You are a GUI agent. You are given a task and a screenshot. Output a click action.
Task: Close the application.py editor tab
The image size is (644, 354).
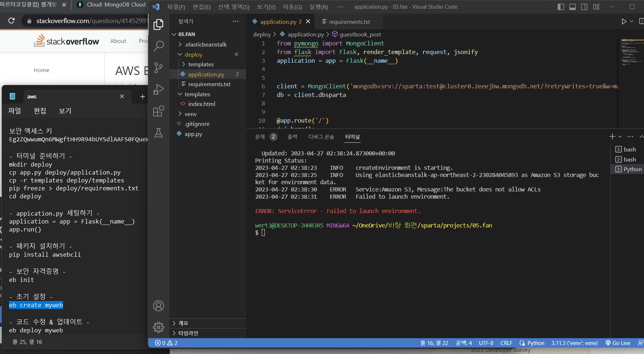(x=308, y=22)
